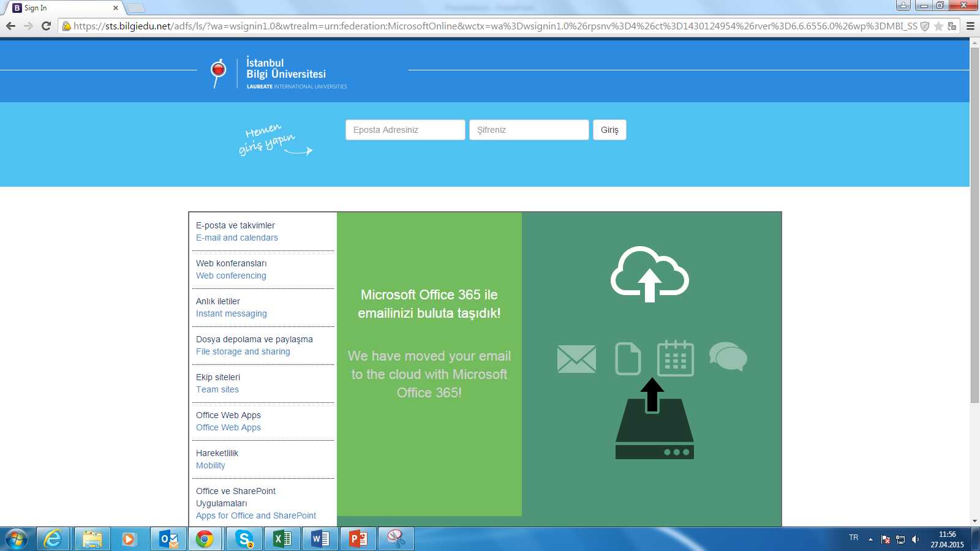Open Word from the taskbar
Viewport: 980px width, 551px height.
click(x=320, y=539)
